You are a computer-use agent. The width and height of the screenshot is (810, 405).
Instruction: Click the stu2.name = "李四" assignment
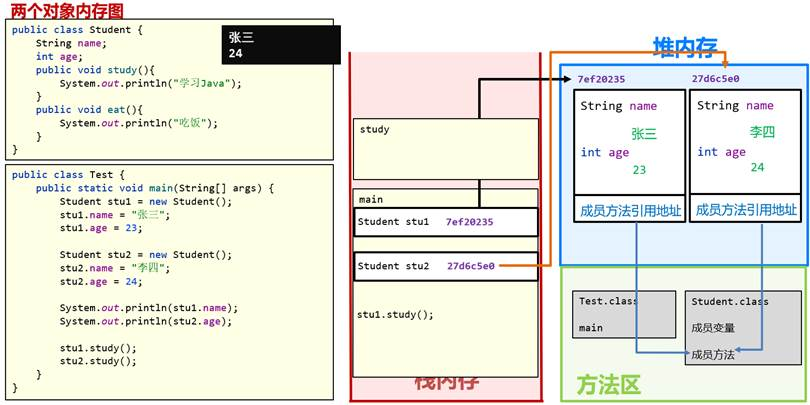(115, 268)
